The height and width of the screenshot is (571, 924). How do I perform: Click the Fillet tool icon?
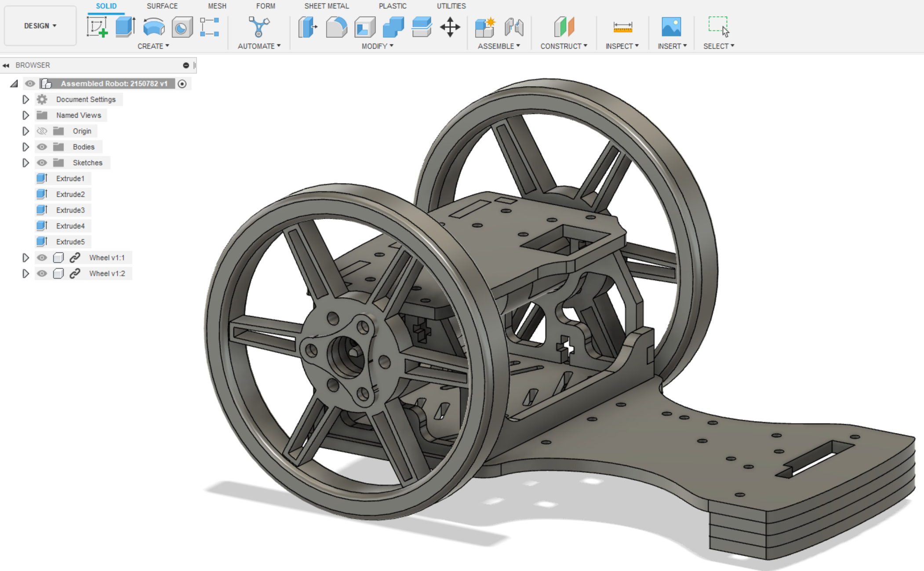[336, 27]
